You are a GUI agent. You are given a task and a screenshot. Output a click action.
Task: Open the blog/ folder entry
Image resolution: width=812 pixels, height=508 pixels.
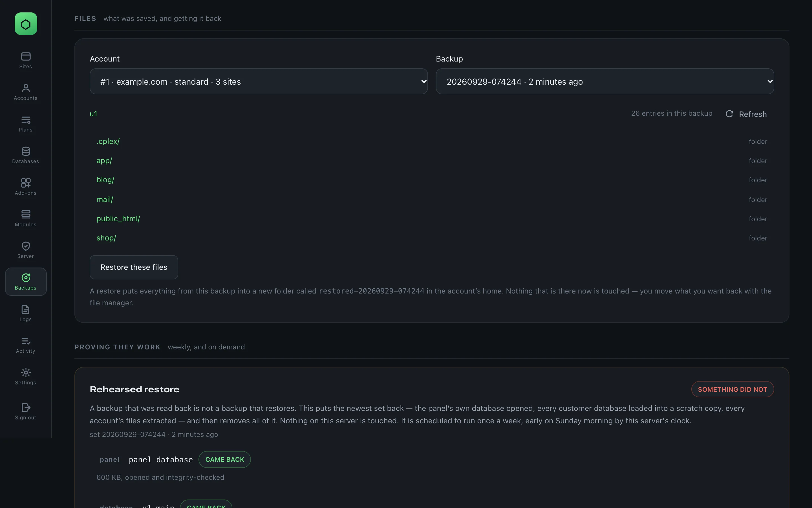105,180
